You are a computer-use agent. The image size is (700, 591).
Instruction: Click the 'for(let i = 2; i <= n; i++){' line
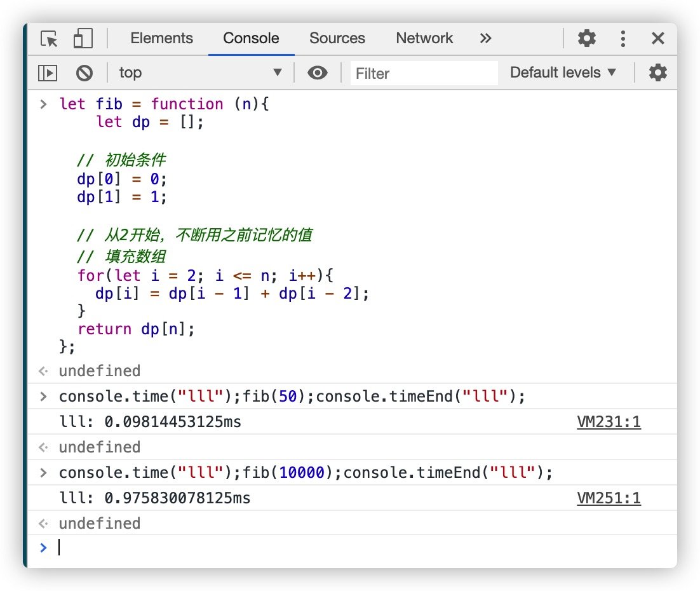205,276
